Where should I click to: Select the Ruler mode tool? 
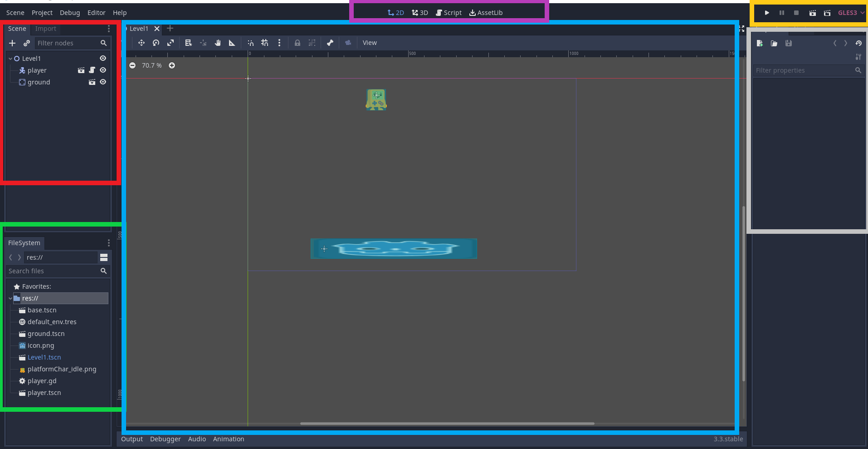coord(232,43)
